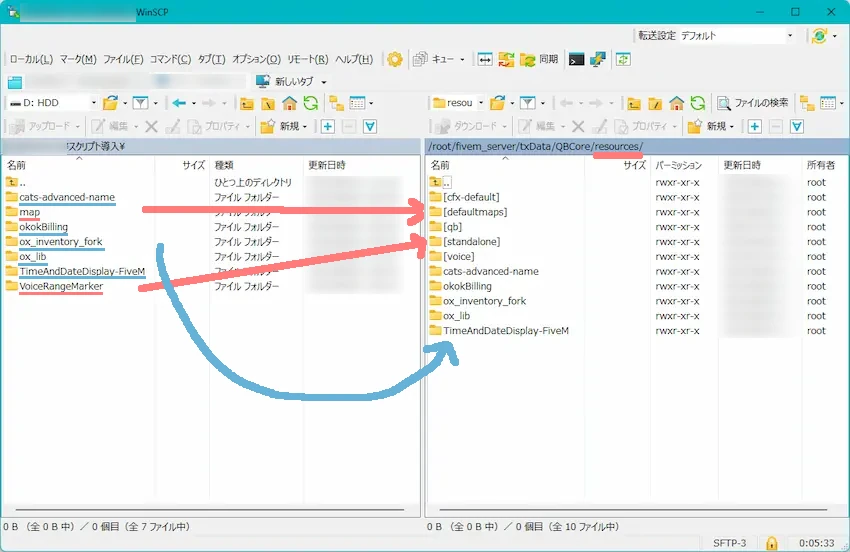The image size is (850, 552).
Task: Open session in PuTTY icon
Action: tap(598, 59)
